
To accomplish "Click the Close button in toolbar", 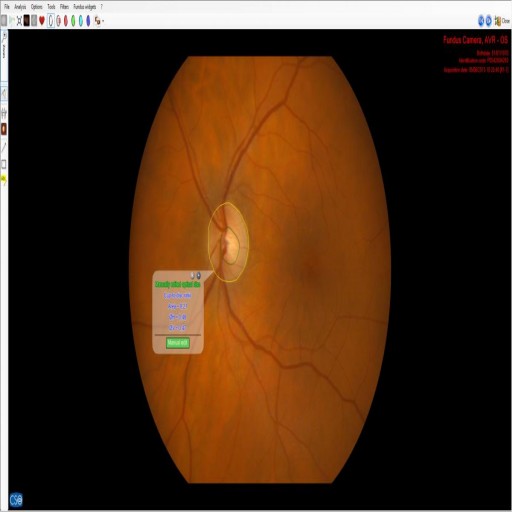I will [502, 21].
